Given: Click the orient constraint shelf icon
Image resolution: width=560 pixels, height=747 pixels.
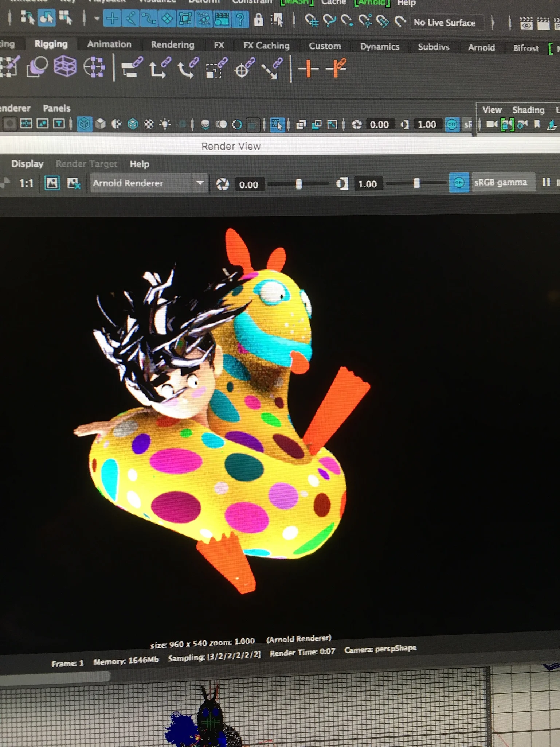Looking at the screenshot, I should [188, 68].
